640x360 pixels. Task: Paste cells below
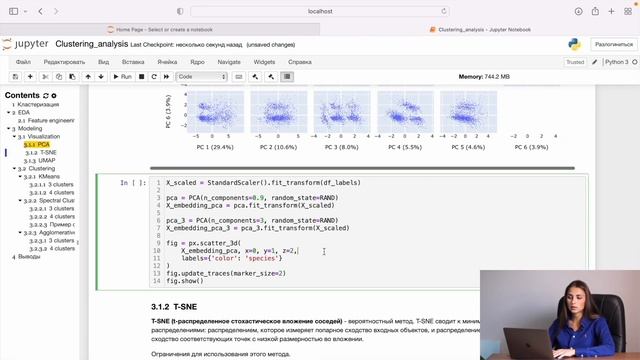tap(72, 77)
